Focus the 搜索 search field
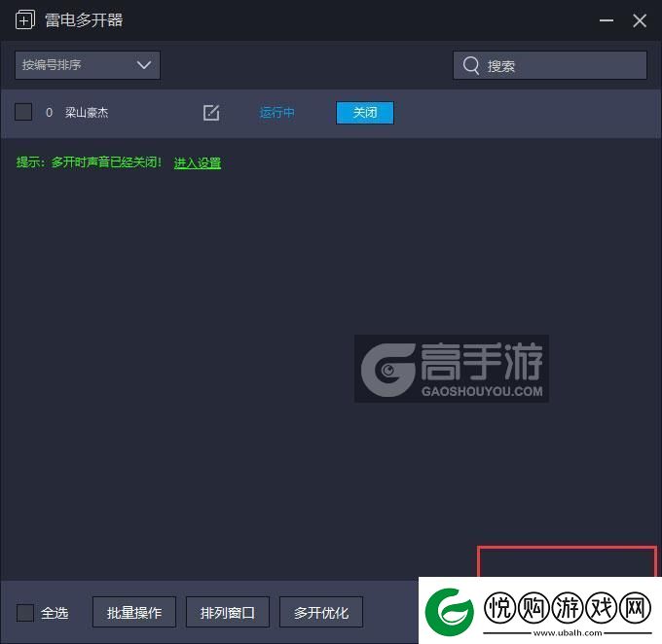Image resolution: width=662 pixels, height=644 pixels. (x=550, y=65)
